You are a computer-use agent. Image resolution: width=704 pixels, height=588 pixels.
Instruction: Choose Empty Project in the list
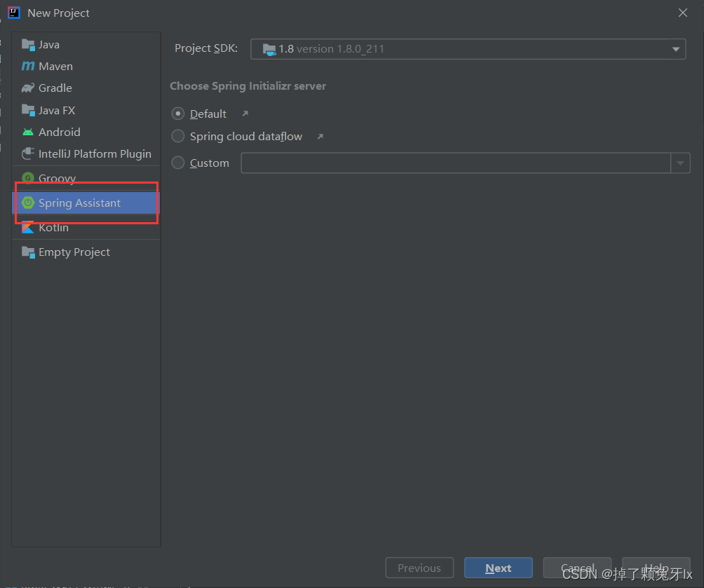coord(86,252)
